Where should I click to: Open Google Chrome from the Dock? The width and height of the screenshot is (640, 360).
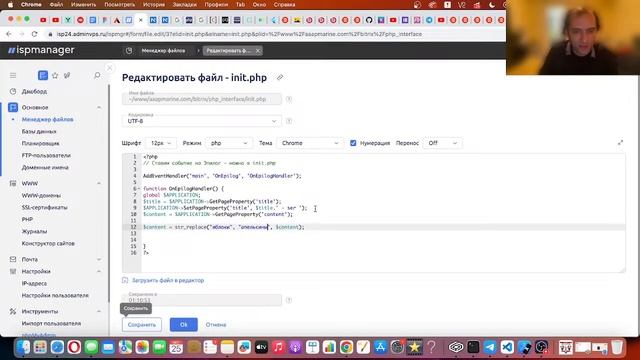point(346,347)
